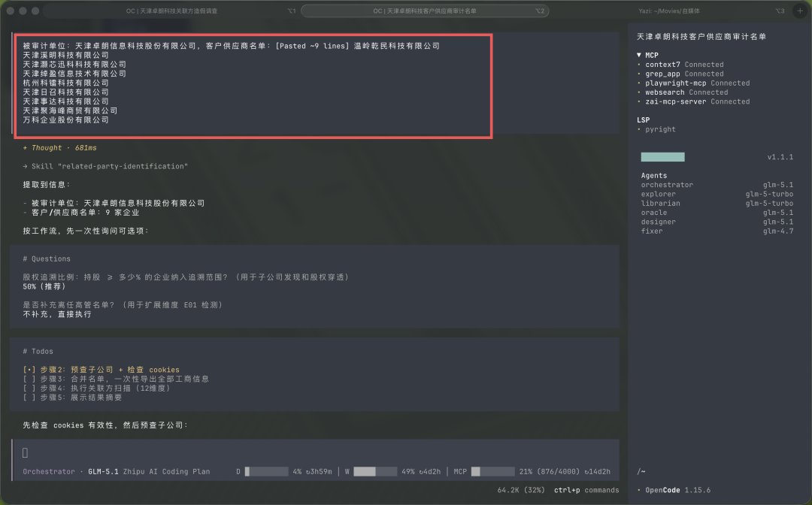
Task: Click the sidebar session title 天津卓朗科技客户供应商审计名单
Action: click(701, 37)
